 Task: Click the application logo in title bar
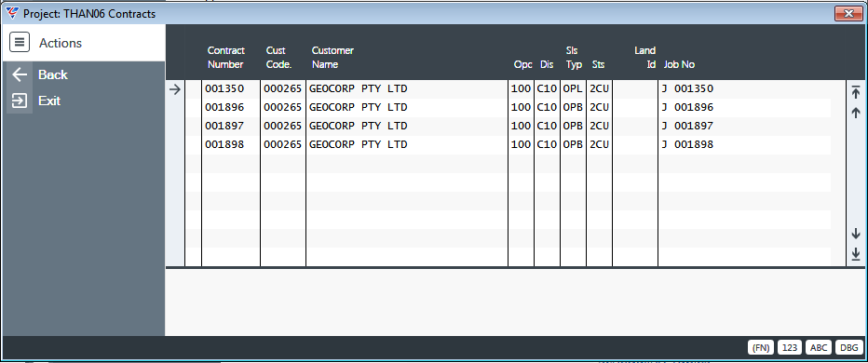point(11,13)
